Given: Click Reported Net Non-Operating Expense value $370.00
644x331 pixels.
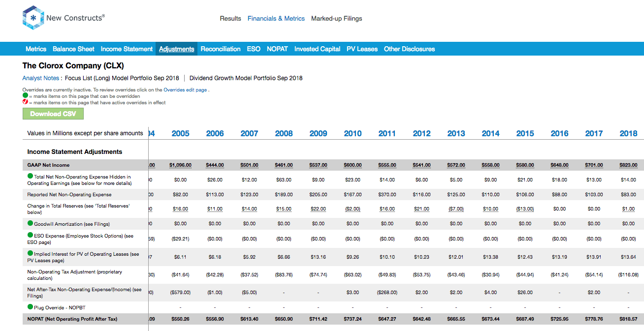Looking at the screenshot, I should (x=387, y=195).
